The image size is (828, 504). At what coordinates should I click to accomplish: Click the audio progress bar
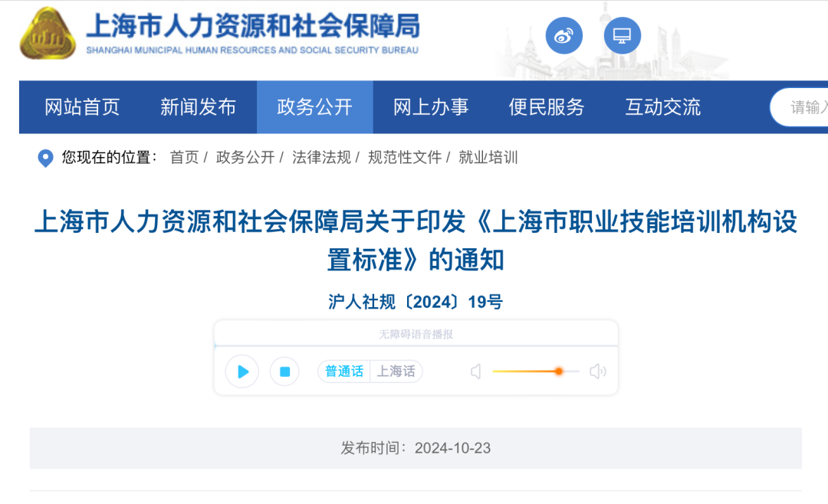click(x=416, y=346)
